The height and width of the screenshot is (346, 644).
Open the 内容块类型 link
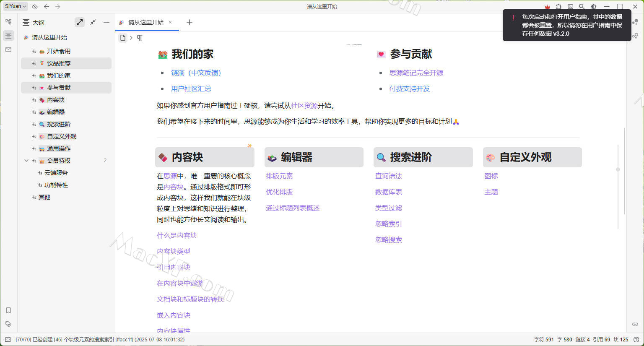click(x=174, y=252)
